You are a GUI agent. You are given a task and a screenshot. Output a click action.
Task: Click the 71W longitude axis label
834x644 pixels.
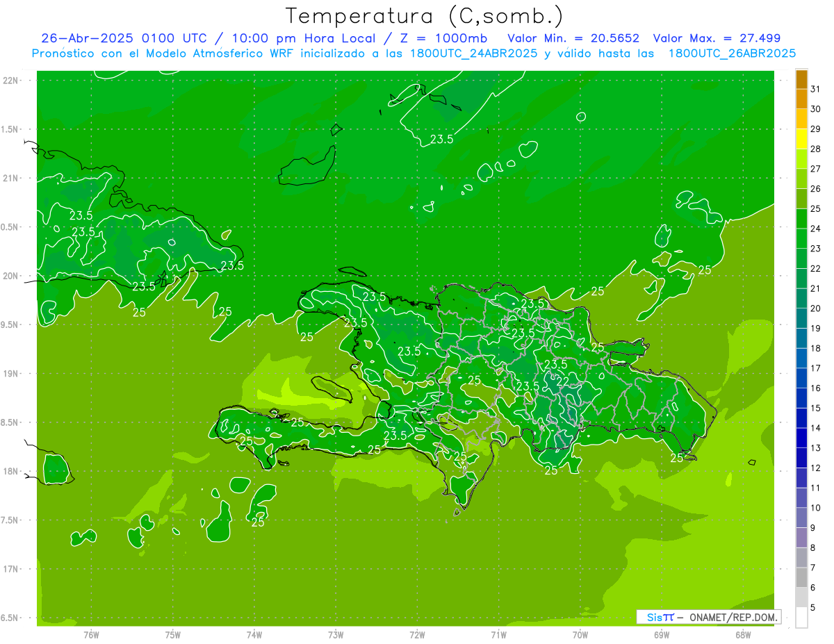(x=498, y=635)
